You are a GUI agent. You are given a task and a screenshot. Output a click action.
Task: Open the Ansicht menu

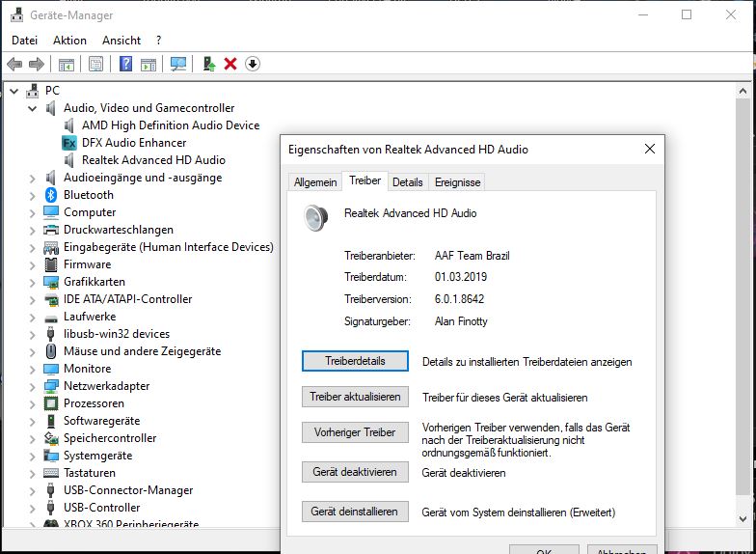(x=121, y=41)
